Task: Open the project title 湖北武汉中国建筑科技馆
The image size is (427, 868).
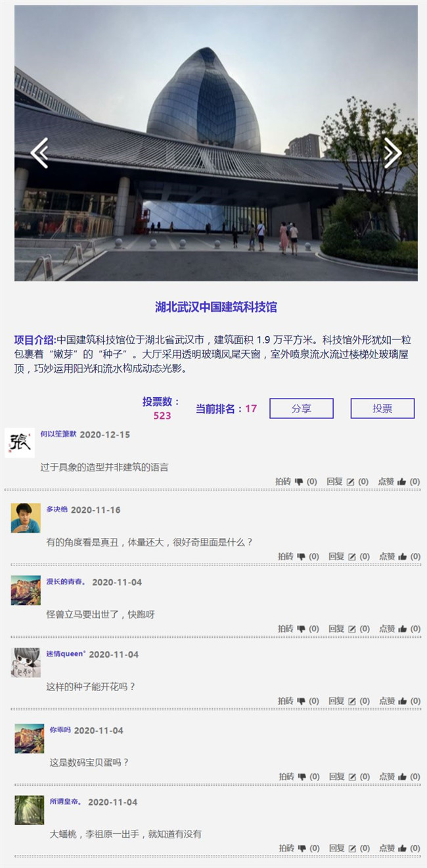Action: [x=216, y=306]
